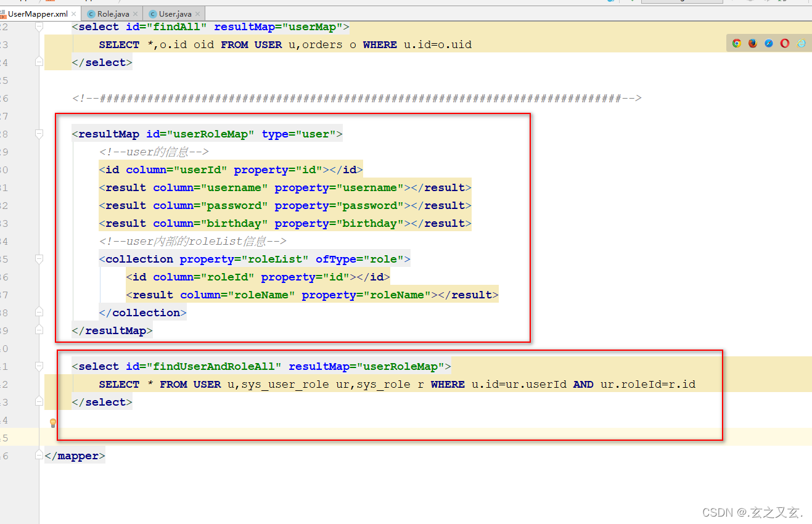The height and width of the screenshot is (524, 812).
Task: Click the yellow intention light bulb
Action: tap(53, 424)
